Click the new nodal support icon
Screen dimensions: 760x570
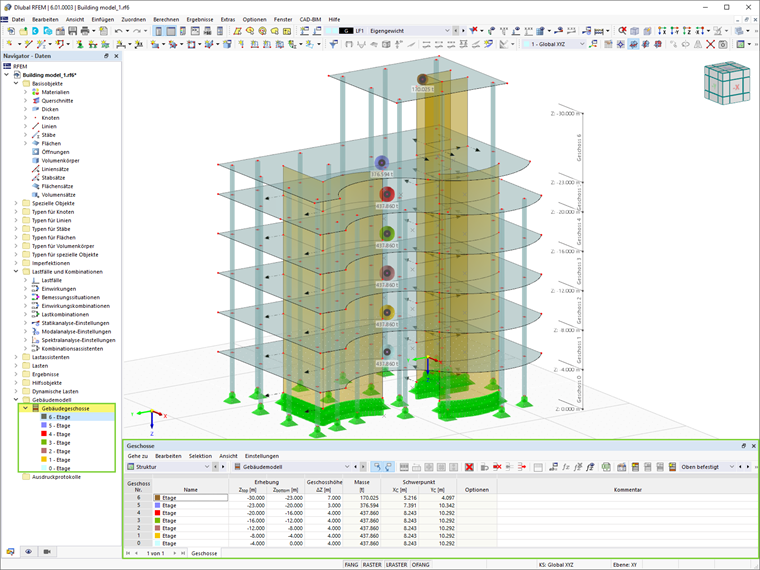[x=79, y=44]
